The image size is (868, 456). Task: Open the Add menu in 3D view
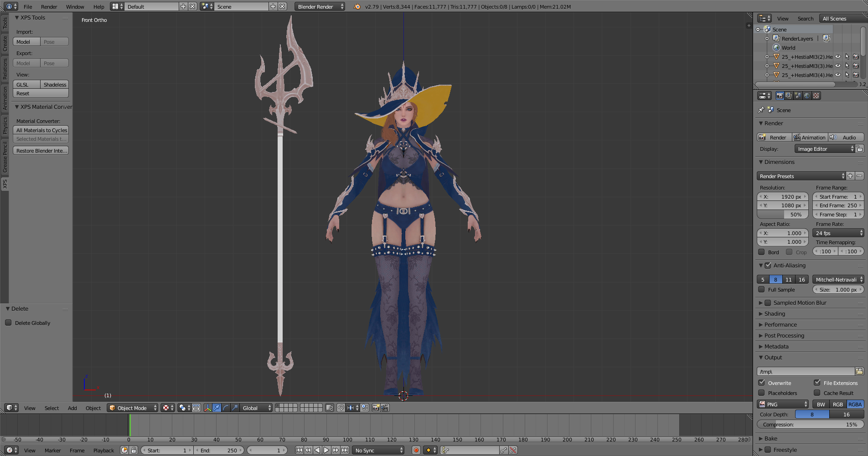[x=72, y=408]
